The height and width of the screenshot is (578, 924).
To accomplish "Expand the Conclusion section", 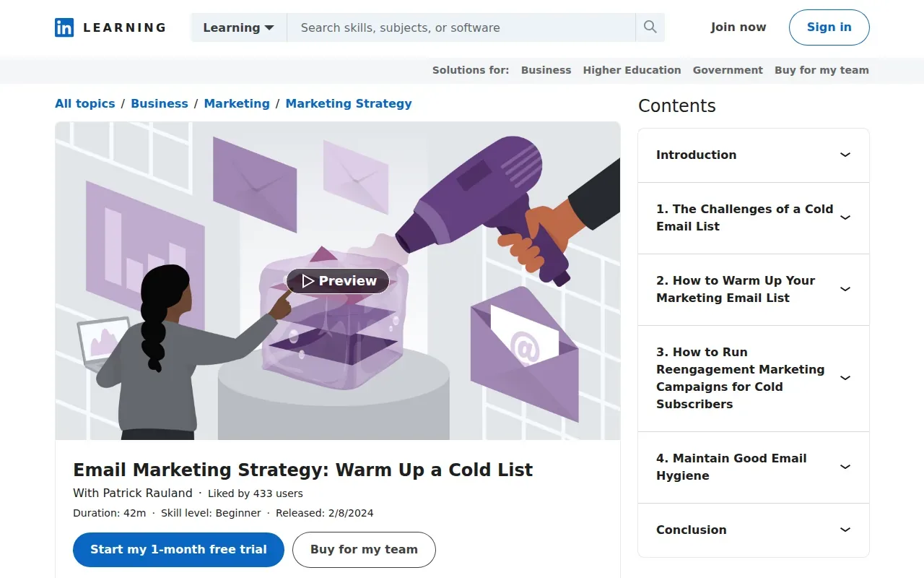I will click(754, 530).
